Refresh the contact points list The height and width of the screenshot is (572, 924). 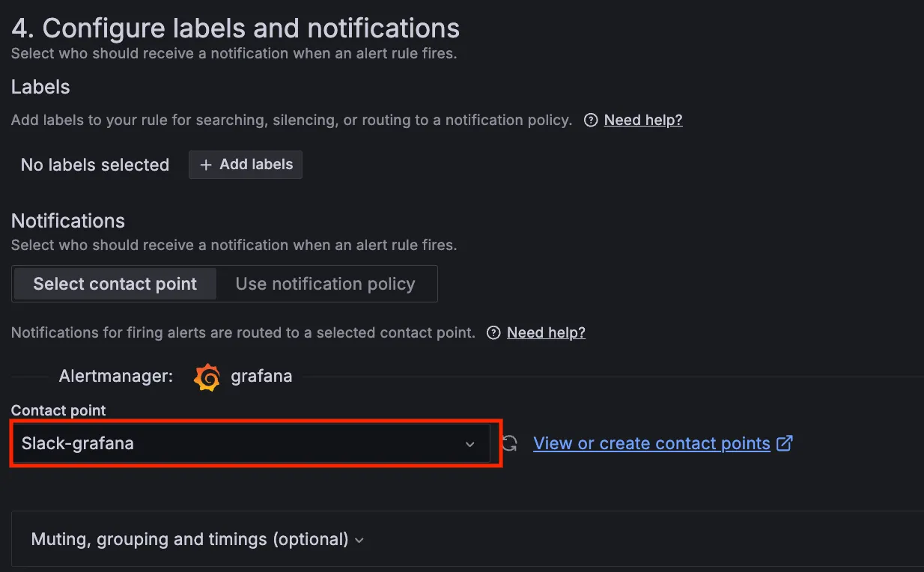(x=510, y=443)
